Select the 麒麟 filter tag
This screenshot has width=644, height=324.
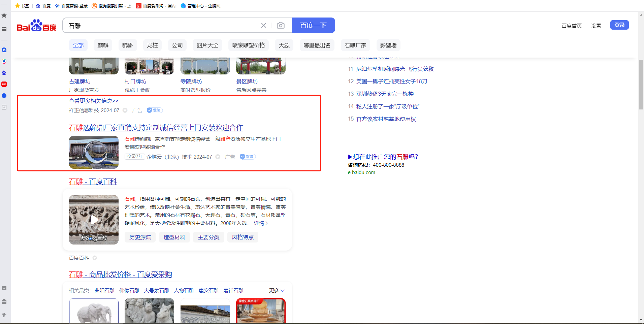103,45
